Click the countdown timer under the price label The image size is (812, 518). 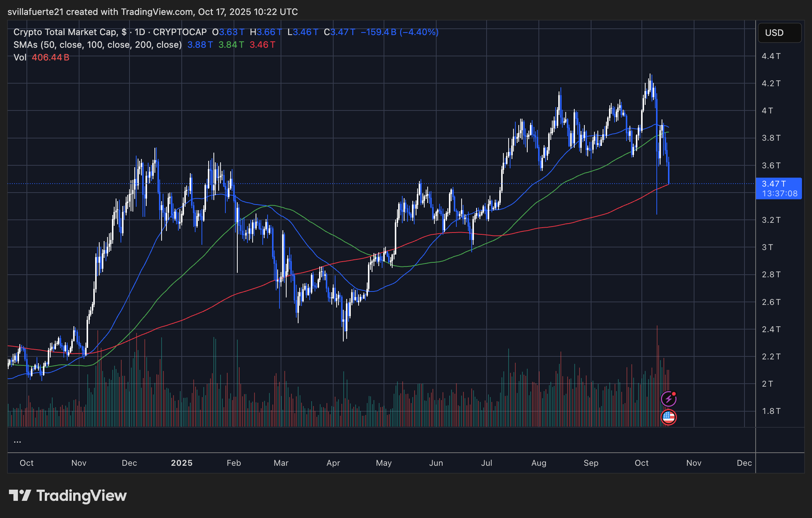pyautogui.click(x=779, y=193)
